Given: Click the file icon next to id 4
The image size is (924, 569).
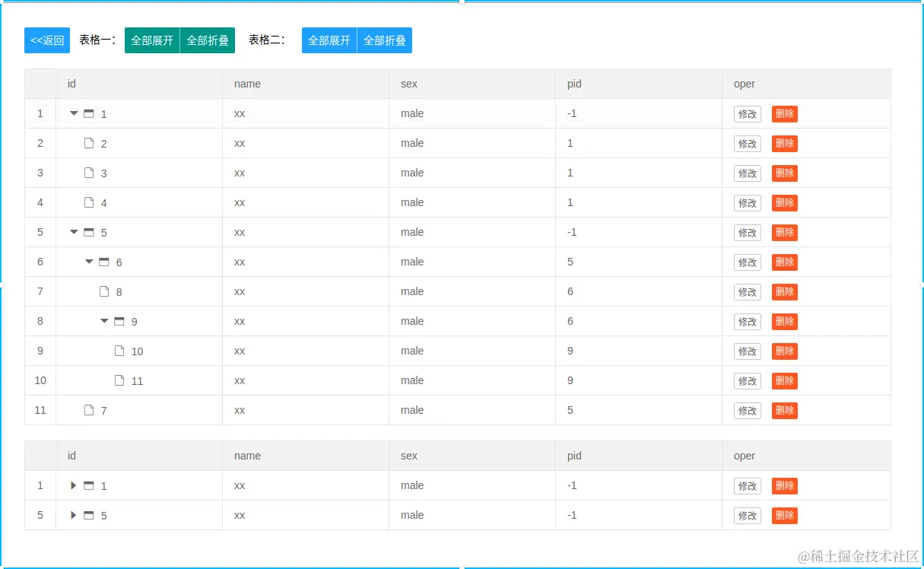Looking at the screenshot, I should (89, 202).
